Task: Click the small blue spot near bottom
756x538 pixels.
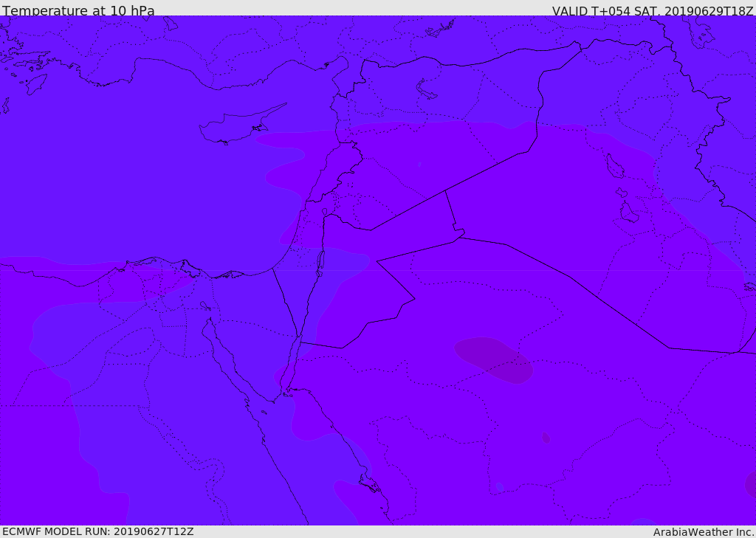Action: pos(500,487)
